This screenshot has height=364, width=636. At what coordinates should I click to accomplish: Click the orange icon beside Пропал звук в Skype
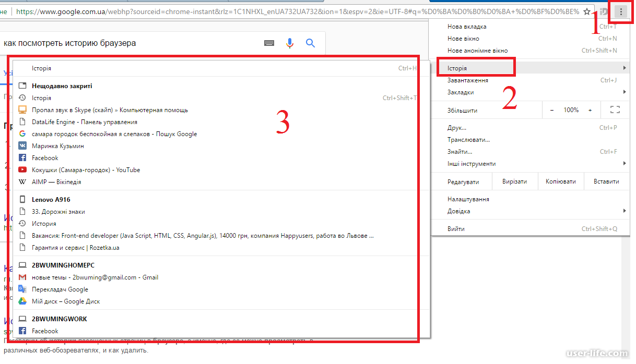click(x=22, y=110)
